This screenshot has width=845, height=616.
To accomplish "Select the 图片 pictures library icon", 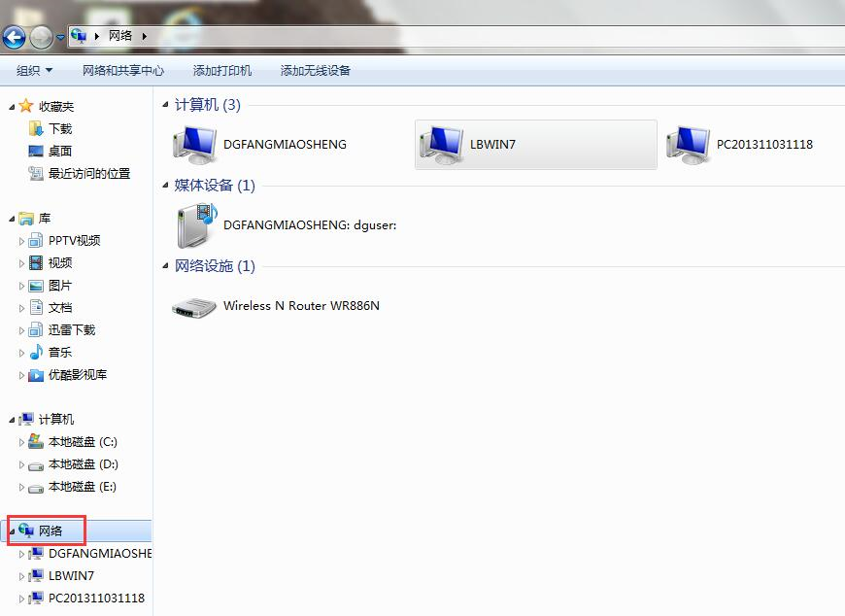I will coord(36,286).
